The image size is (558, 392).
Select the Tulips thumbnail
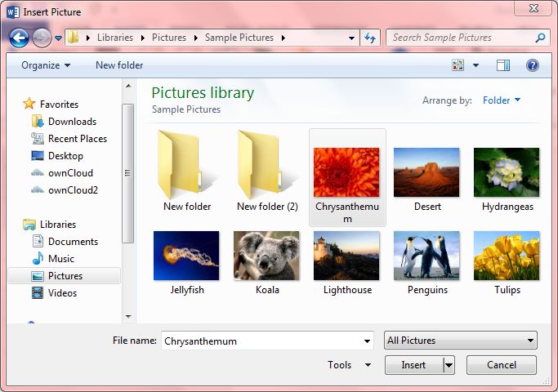(507, 256)
